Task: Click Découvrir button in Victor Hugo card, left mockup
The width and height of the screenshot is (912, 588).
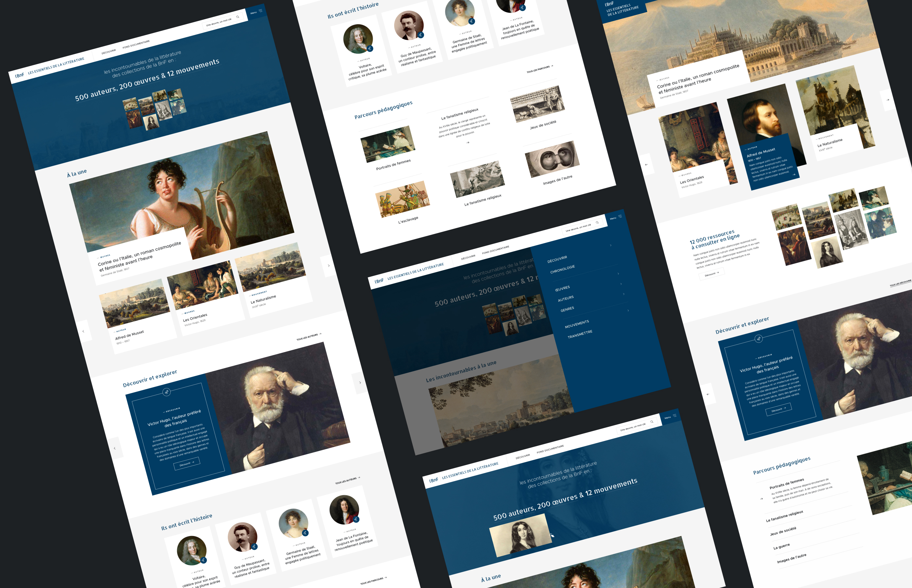Action: 187,463
